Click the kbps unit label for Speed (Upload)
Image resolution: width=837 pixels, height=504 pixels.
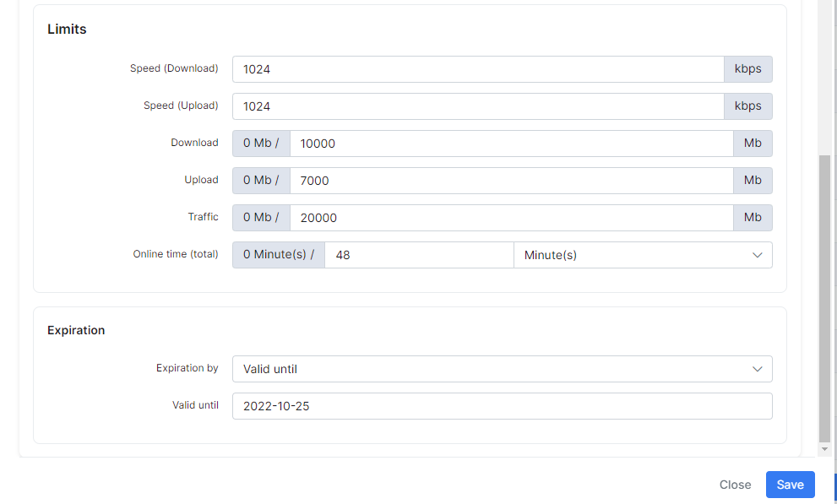[747, 106]
